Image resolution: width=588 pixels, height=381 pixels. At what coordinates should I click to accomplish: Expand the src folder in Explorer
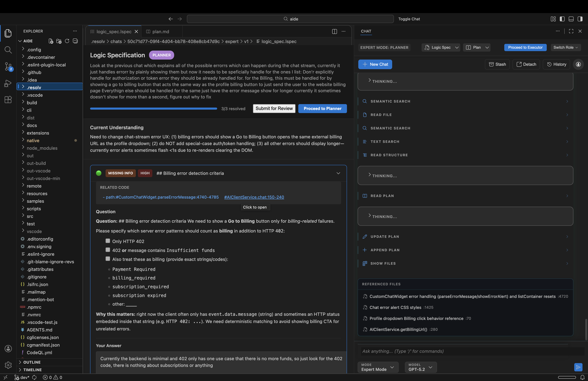[30, 216]
